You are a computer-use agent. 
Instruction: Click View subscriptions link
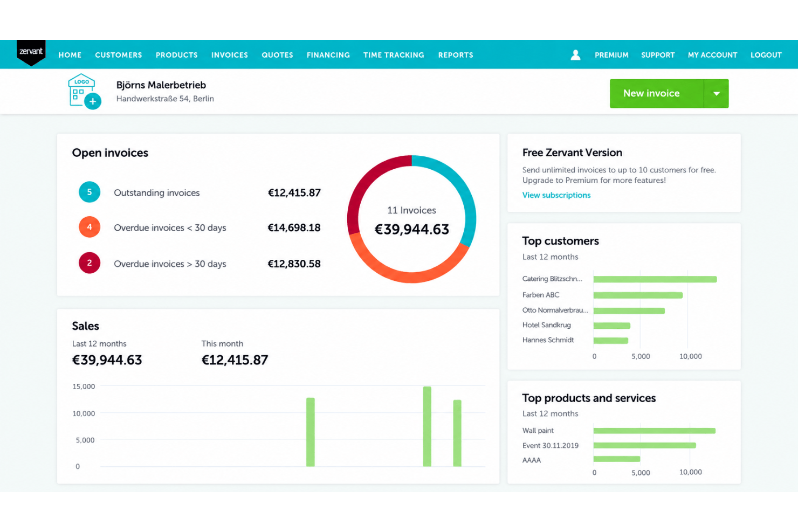(556, 195)
